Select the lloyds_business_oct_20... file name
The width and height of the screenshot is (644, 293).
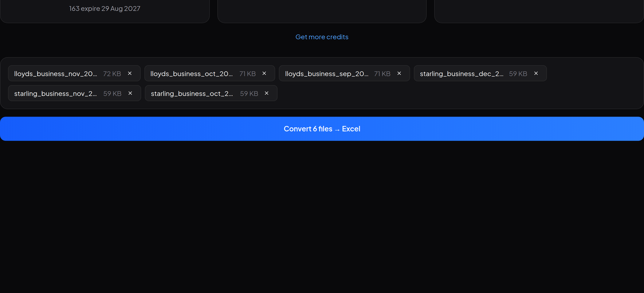(x=192, y=74)
